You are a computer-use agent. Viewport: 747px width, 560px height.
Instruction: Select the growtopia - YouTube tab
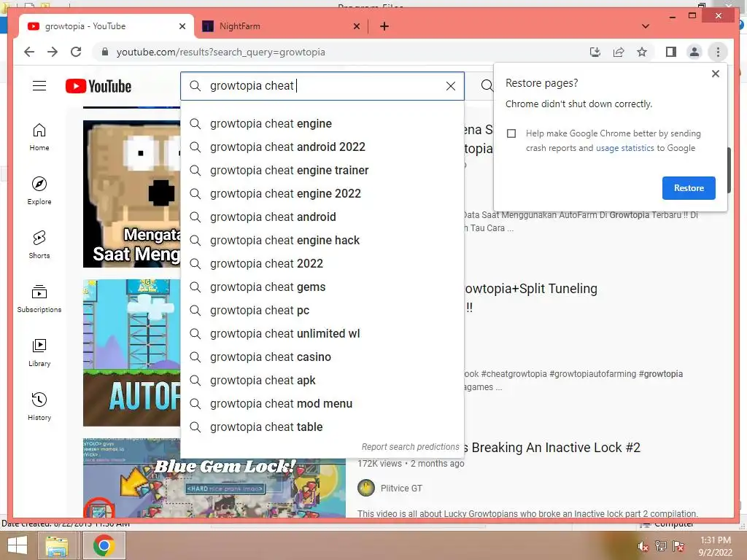[106, 26]
